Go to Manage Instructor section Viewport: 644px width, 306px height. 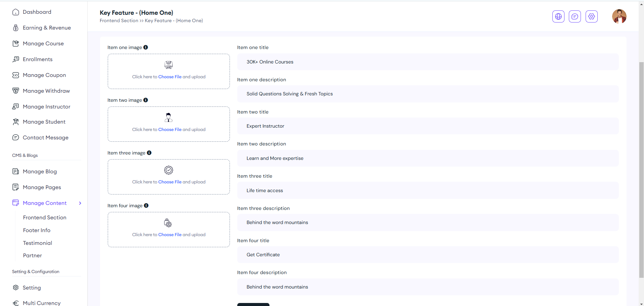pyautogui.click(x=46, y=107)
